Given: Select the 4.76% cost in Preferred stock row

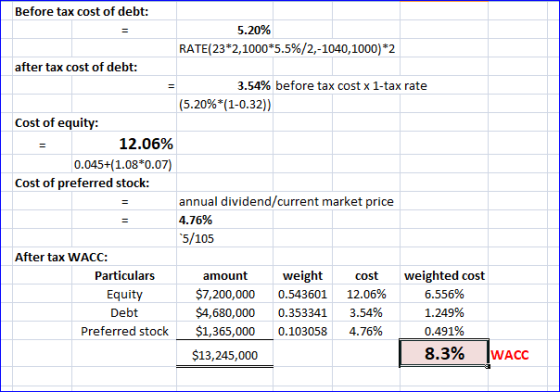Looking at the screenshot, I should (x=366, y=331).
